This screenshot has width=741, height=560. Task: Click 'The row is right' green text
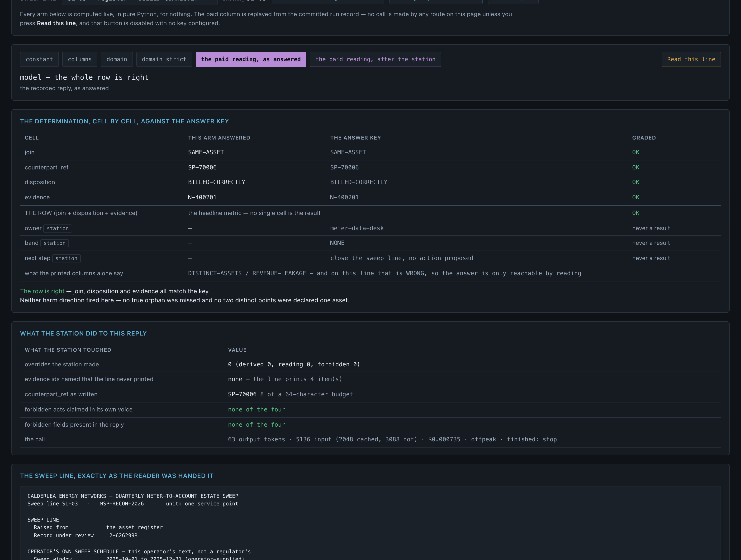point(42,291)
